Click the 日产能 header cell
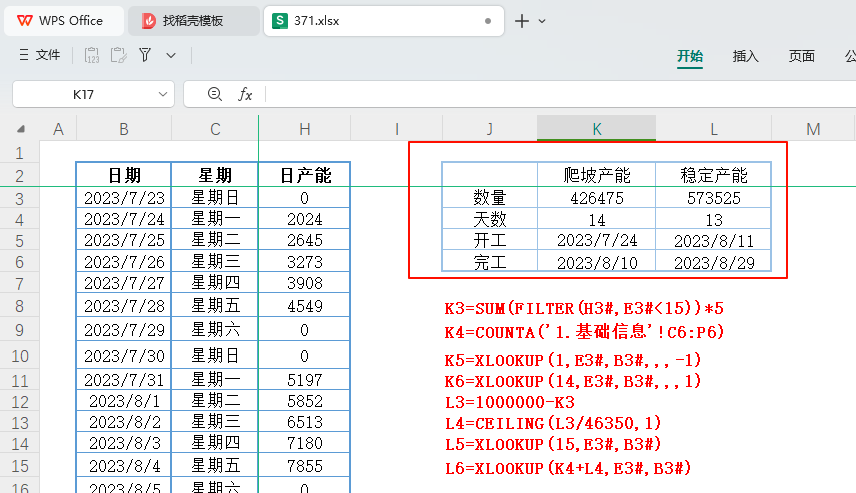856x493 pixels. pos(305,175)
